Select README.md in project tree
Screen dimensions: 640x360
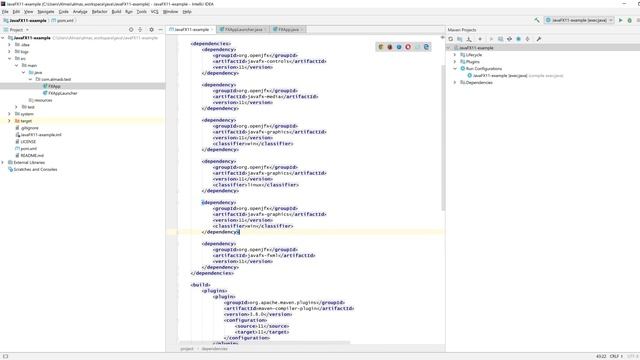29,156
